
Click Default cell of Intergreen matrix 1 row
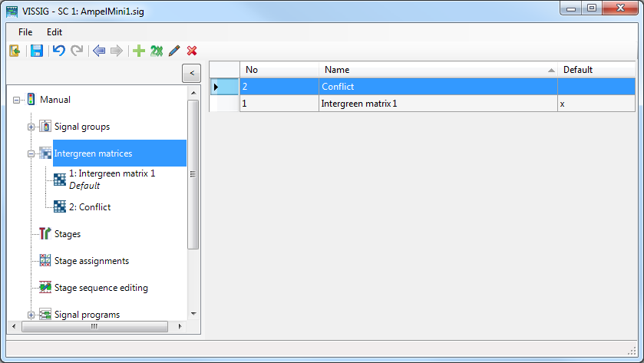596,103
